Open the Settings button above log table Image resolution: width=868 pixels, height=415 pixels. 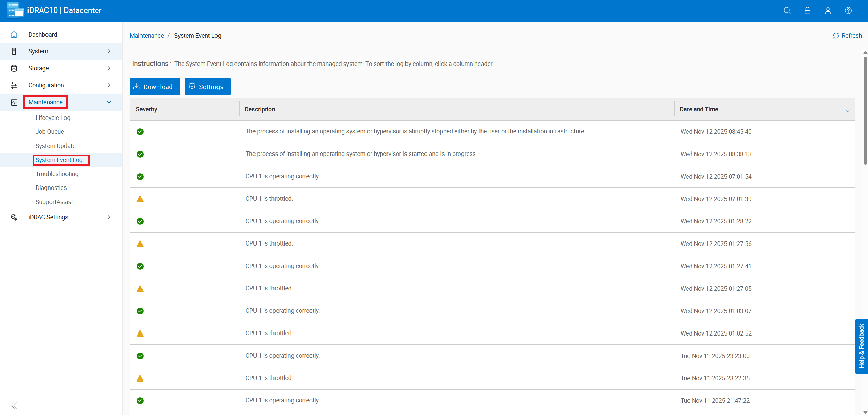pos(207,87)
